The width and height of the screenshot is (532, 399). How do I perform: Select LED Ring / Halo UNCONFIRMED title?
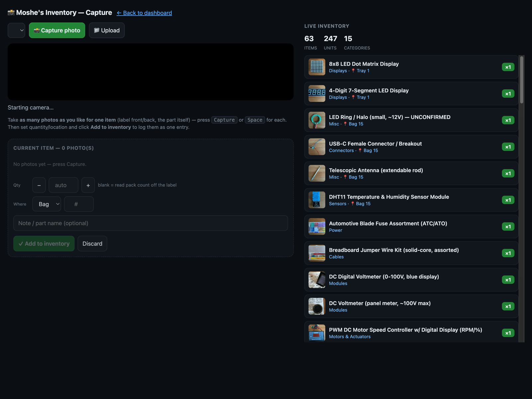pos(390,117)
